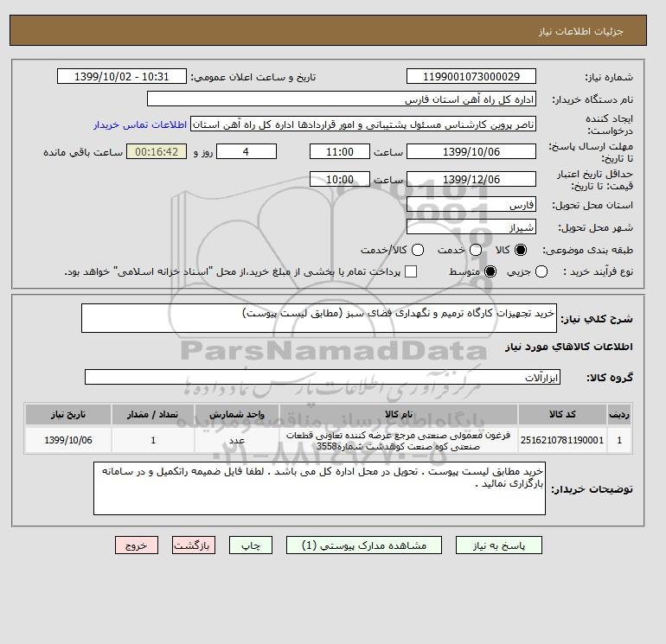Click the خروج exit button

point(137,545)
